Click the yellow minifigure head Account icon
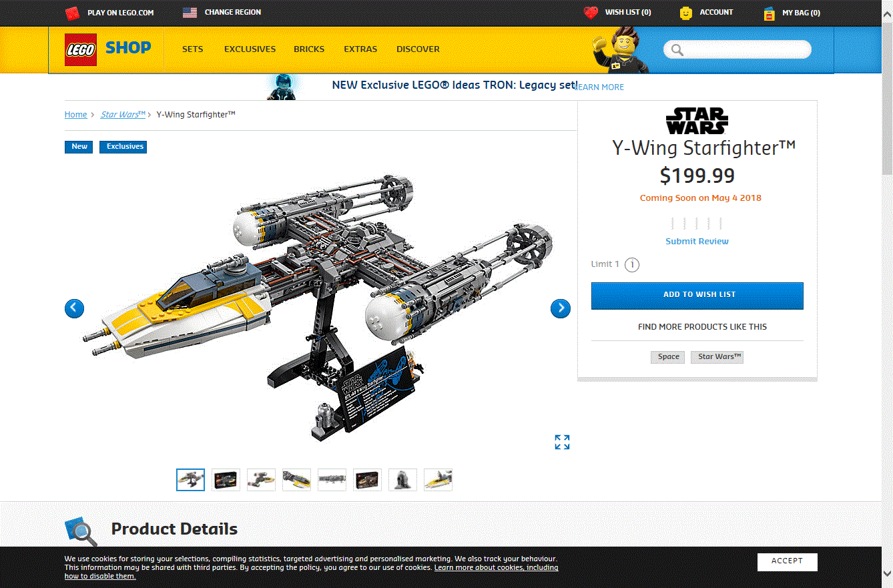This screenshot has height=588, width=893. tap(686, 13)
